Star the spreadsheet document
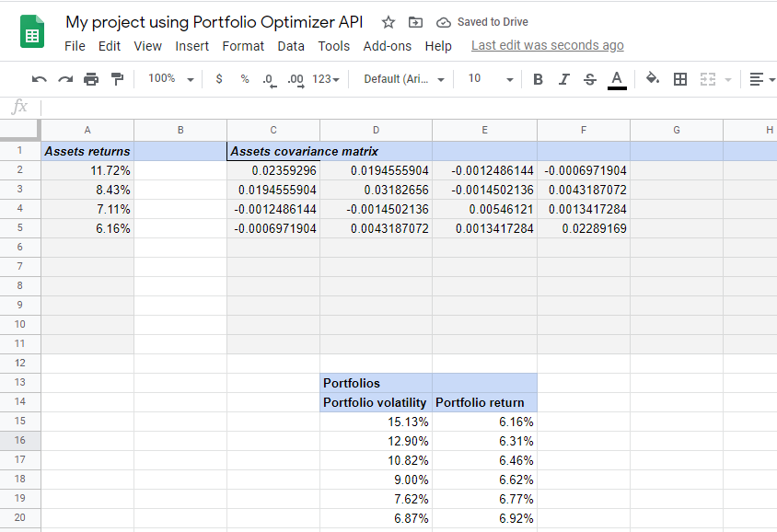 (x=388, y=22)
